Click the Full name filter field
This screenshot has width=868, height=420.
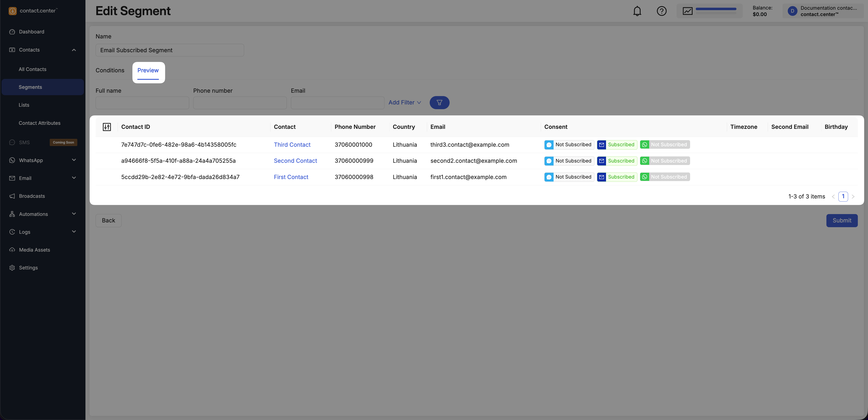142,103
